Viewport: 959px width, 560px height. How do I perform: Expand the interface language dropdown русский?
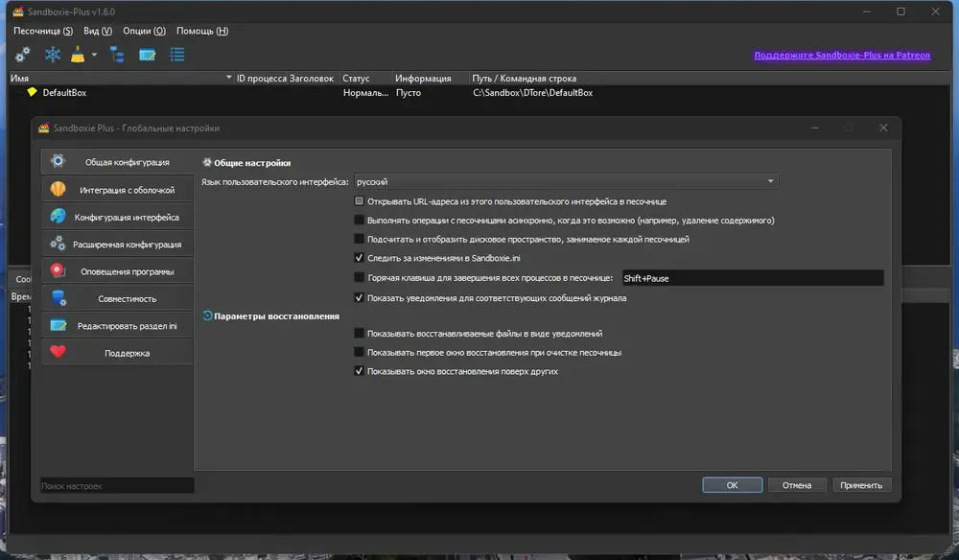point(567,181)
